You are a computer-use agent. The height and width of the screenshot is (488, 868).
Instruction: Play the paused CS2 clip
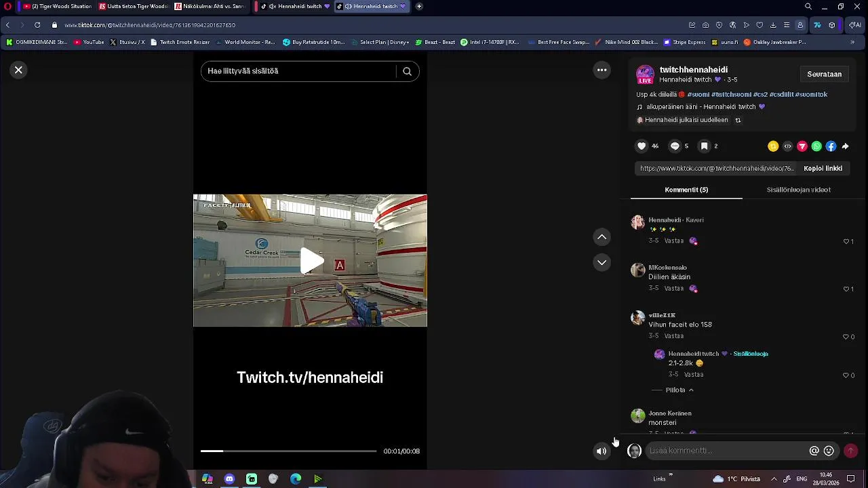click(x=311, y=261)
